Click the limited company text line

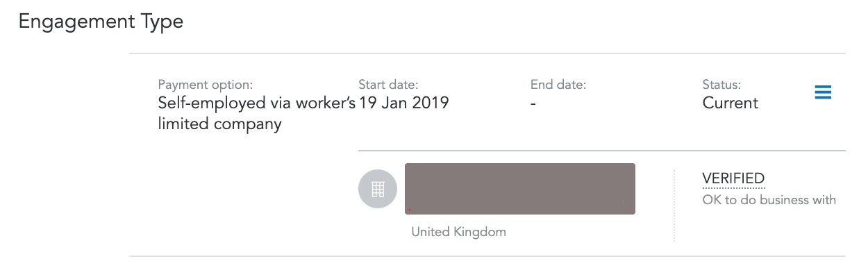click(219, 125)
